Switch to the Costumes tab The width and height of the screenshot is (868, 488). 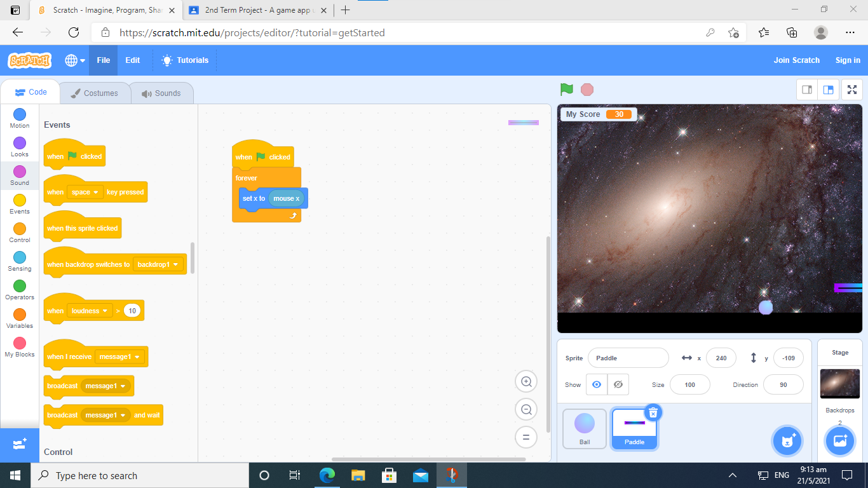[x=94, y=93]
